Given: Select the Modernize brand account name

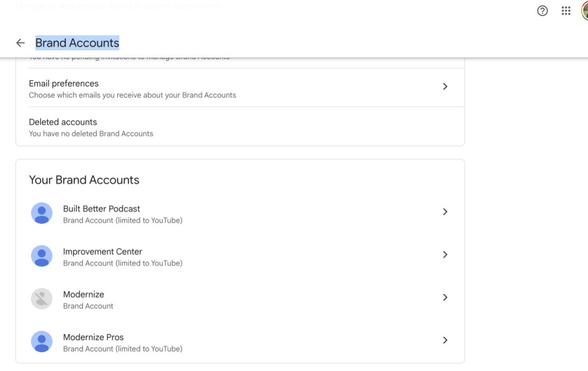Looking at the screenshot, I should (x=83, y=295).
